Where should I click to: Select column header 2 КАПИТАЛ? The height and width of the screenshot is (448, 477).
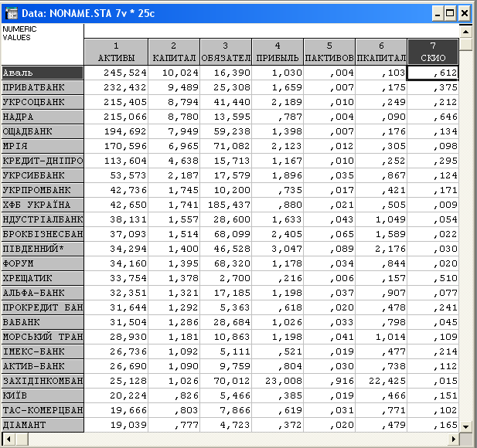[x=174, y=53]
